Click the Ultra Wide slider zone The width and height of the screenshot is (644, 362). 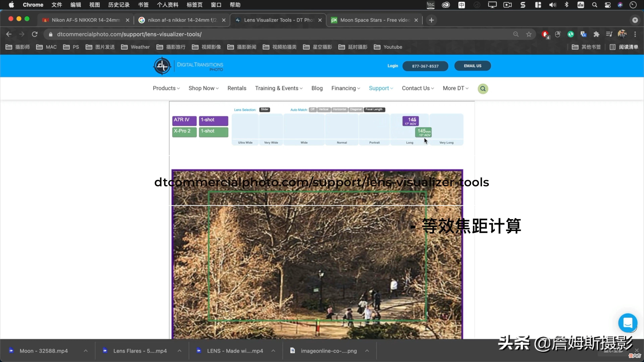pyautogui.click(x=245, y=129)
